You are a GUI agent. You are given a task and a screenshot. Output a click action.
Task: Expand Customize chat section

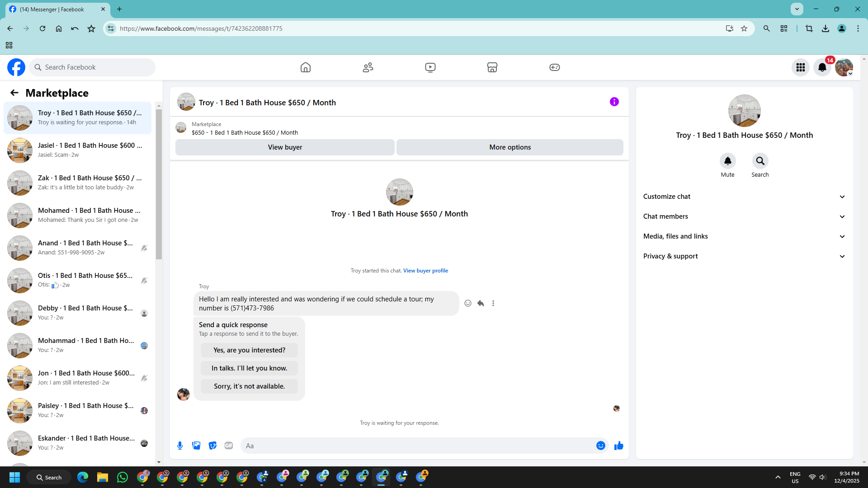[744, 197]
